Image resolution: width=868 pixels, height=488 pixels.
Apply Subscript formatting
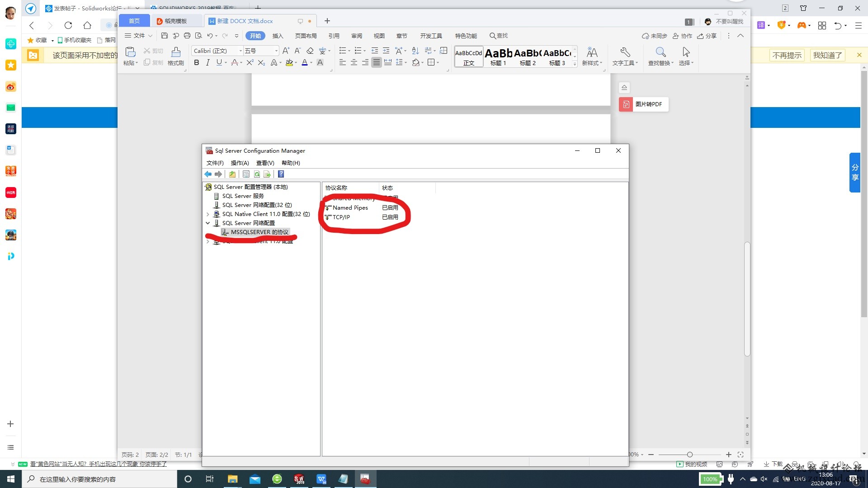[x=261, y=63]
